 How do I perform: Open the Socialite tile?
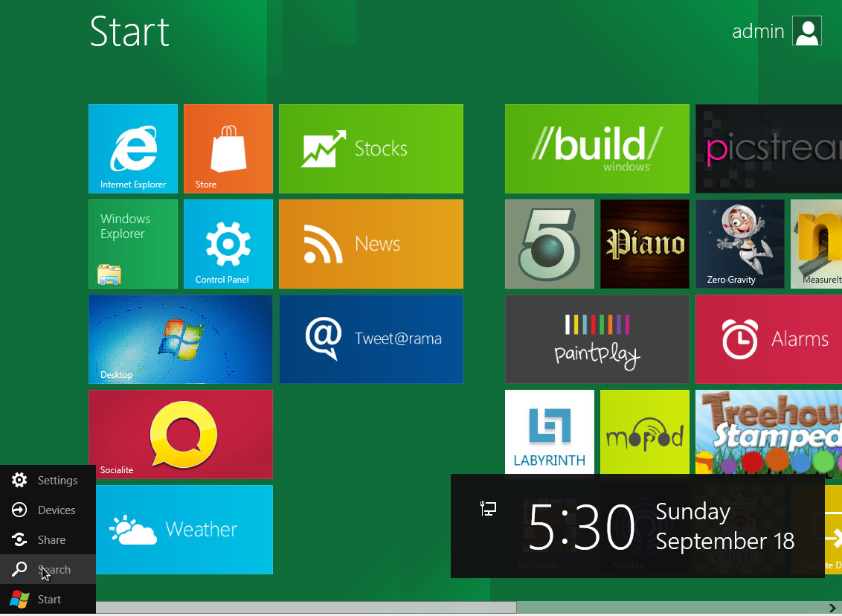point(181,434)
